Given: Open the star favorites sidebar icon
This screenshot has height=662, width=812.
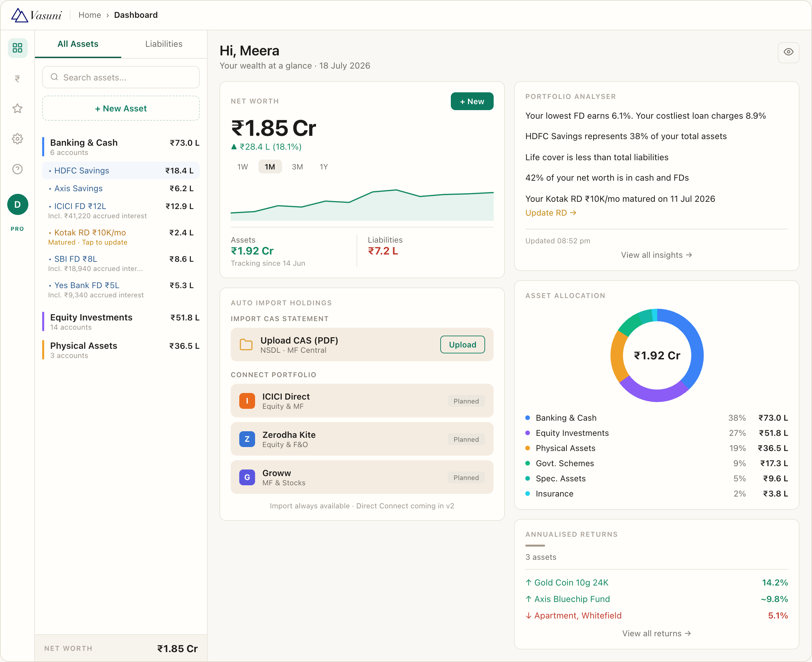Looking at the screenshot, I should coord(17,109).
